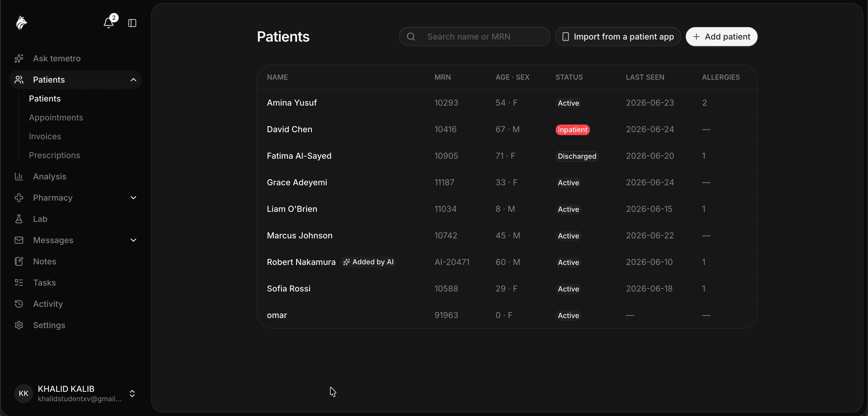Click the KK user avatar
868x416 pixels.
pos(23,394)
